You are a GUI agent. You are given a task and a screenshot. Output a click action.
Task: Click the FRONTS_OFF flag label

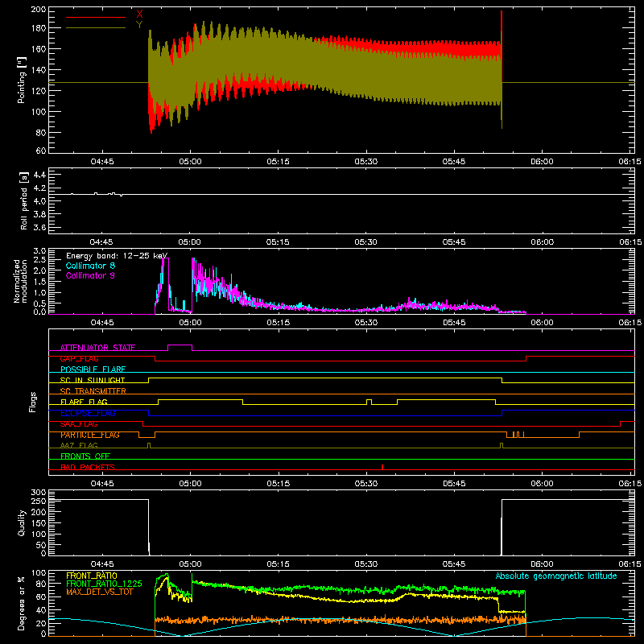point(85,456)
